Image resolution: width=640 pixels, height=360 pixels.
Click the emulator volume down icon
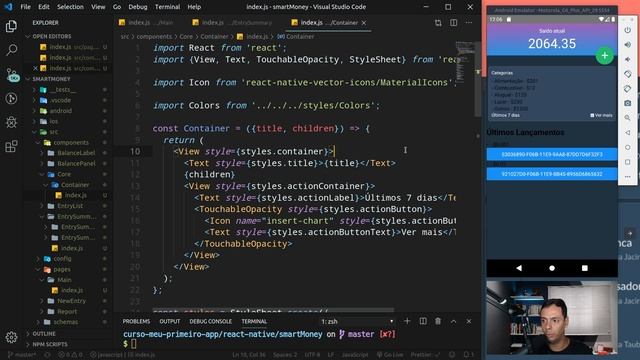[x=628, y=60]
